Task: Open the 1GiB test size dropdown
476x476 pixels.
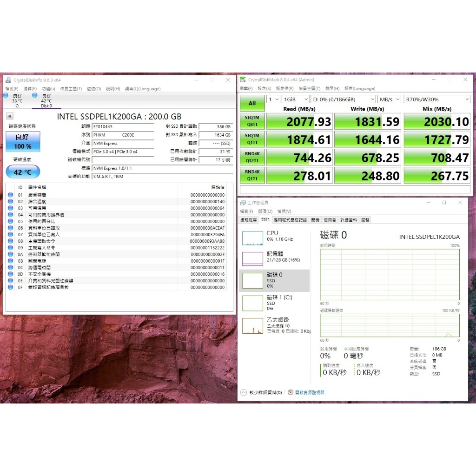Action: [296, 99]
